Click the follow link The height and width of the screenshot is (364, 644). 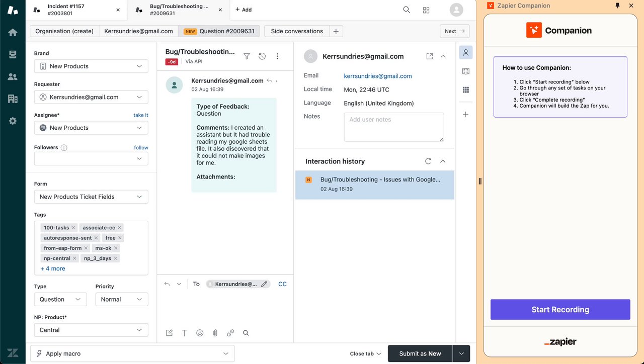coord(141,148)
